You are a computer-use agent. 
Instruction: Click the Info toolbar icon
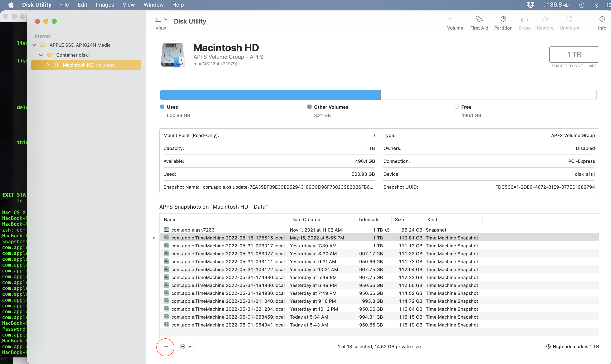pyautogui.click(x=602, y=19)
